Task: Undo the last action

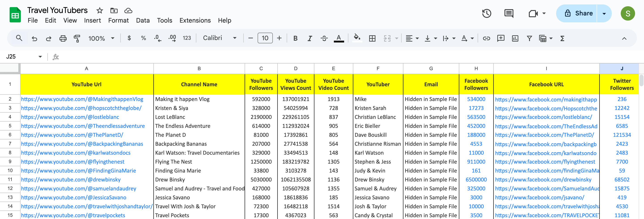Action: 34,38
